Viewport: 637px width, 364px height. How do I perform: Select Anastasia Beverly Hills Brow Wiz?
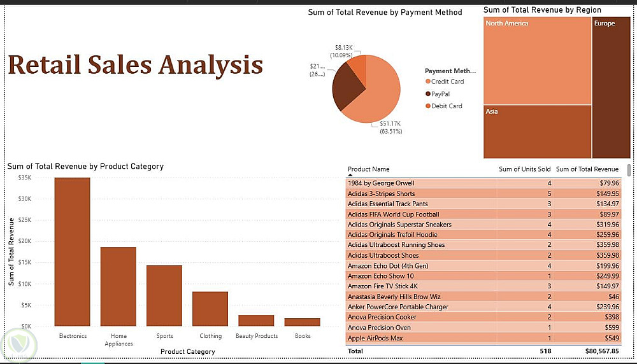483,297
